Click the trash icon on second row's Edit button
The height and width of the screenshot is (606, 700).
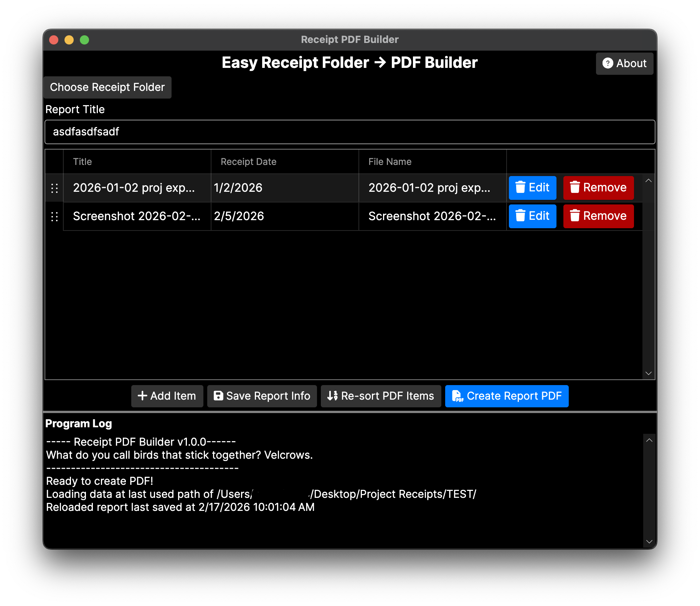point(521,216)
